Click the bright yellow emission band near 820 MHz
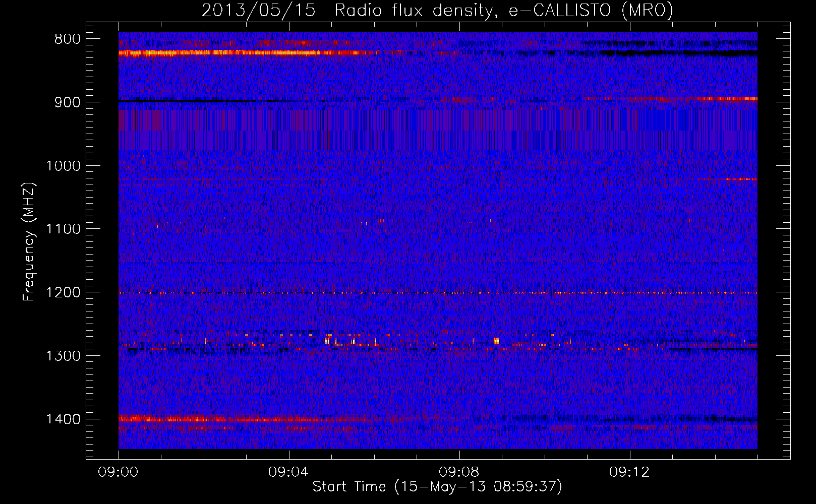Viewport: 816px width, 504px height. pos(247,52)
